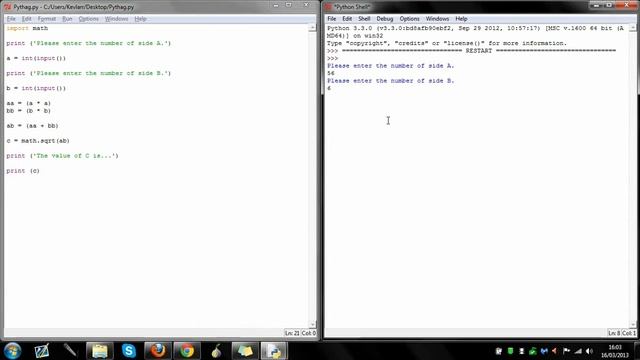
Task: Click scroll-up arrow in Pythag.py editor
Action: [x=312, y=28]
